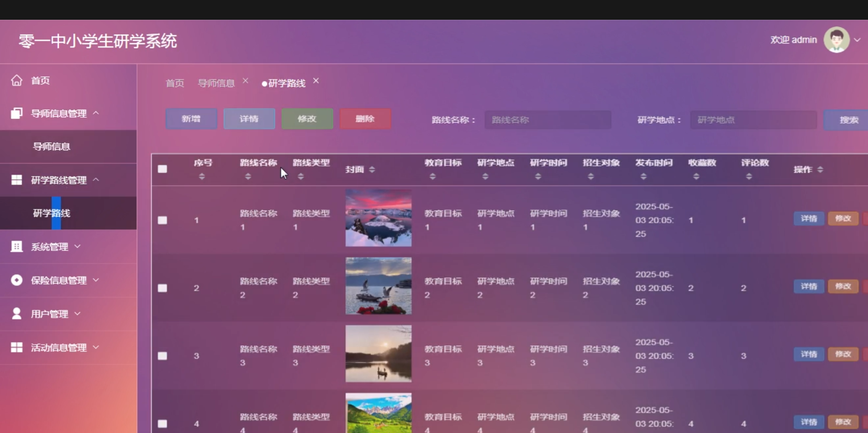Close the 研学路线 tab
Viewport: 868px width, 433px height.
(316, 81)
